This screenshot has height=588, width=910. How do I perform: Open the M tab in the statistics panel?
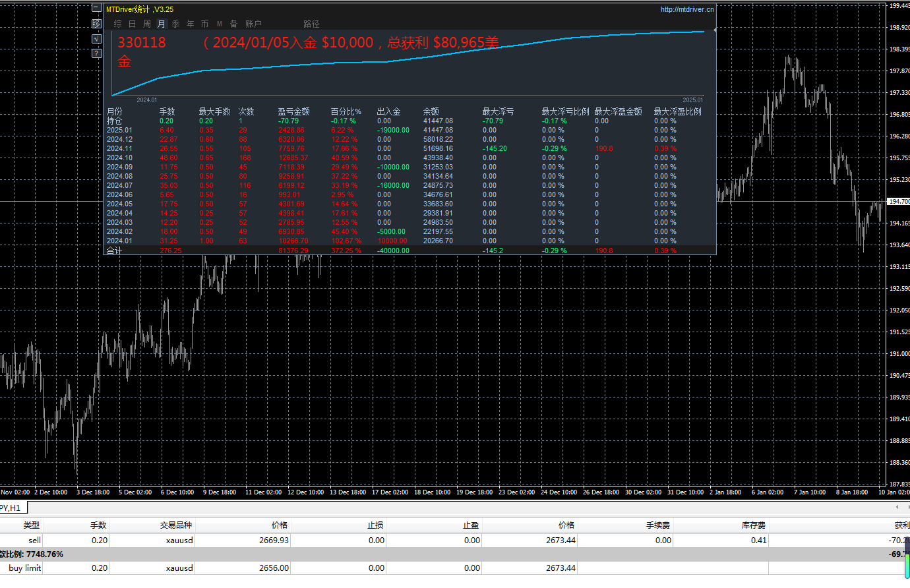click(220, 24)
